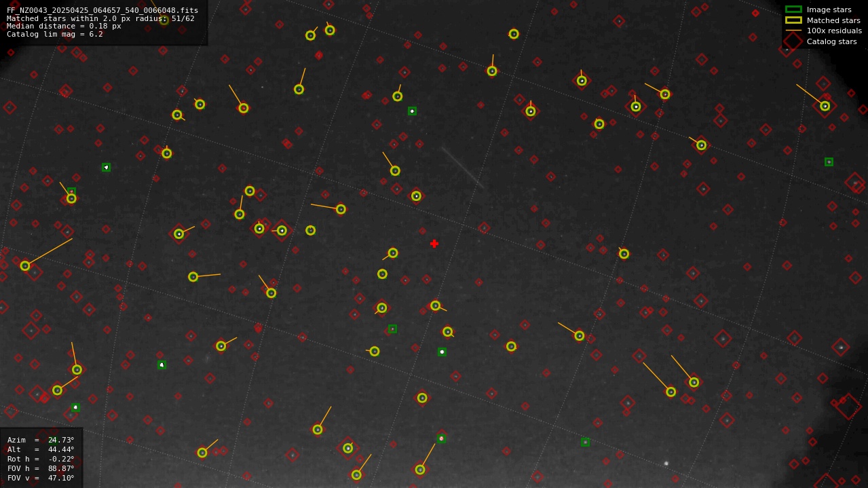Select the '100x residuals' legend label
Viewport: 868px width, 488px height.
click(x=834, y=31)
